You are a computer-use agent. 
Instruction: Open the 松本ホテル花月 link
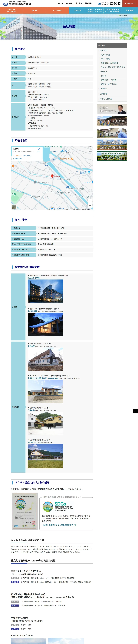tap(34, 278)
